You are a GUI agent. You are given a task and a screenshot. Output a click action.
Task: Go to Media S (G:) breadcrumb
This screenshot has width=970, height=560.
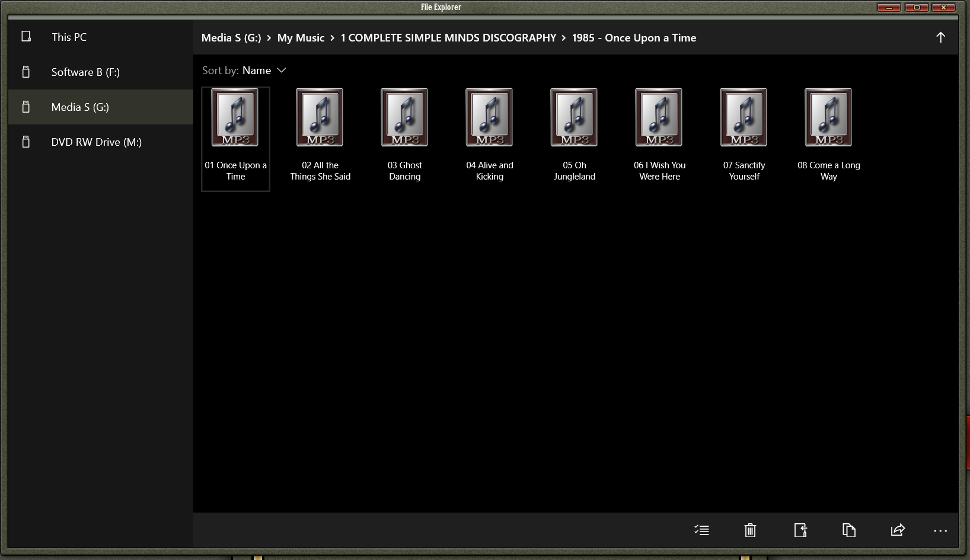[231, 38]
